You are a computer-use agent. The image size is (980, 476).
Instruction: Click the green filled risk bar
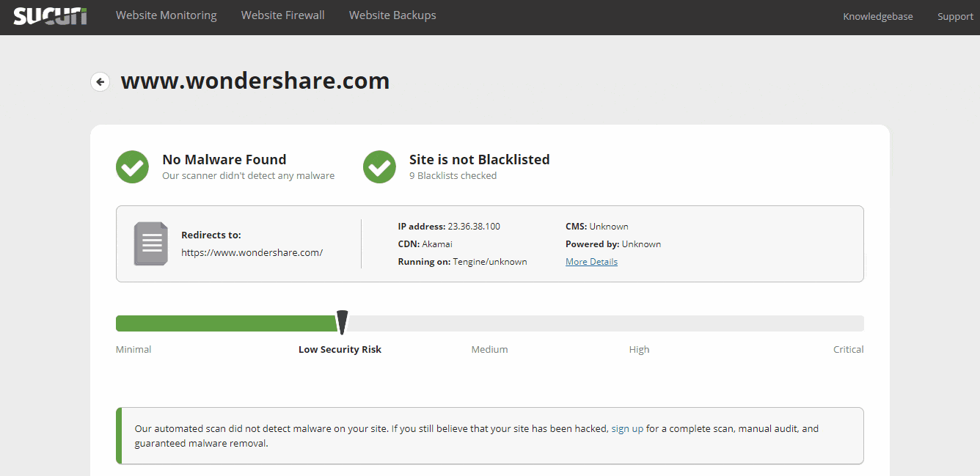tap(226, 323)
